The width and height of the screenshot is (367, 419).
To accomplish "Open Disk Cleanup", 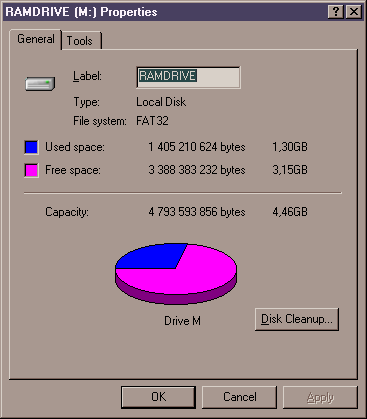I will pyautogui.click(x=297, y=319).
